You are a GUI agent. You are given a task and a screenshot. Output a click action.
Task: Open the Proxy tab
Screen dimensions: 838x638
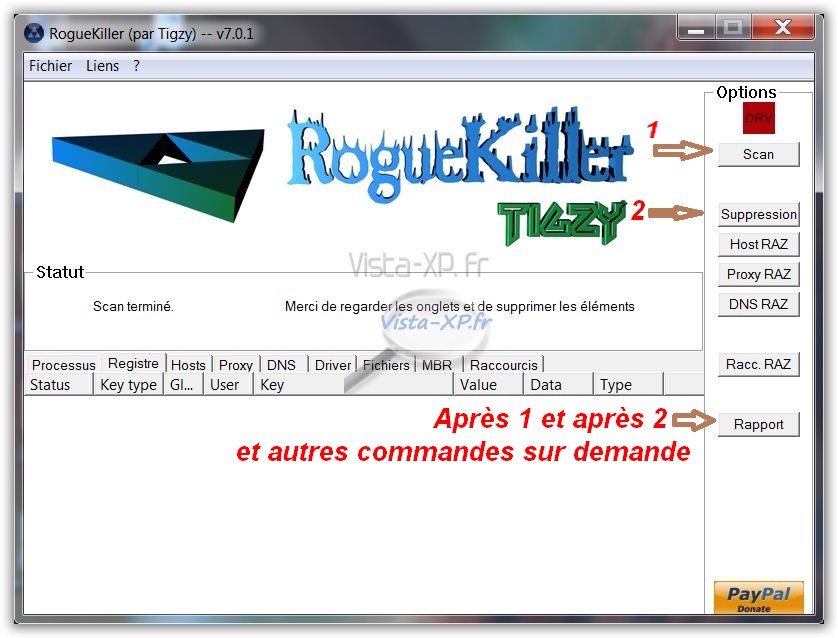236,365
